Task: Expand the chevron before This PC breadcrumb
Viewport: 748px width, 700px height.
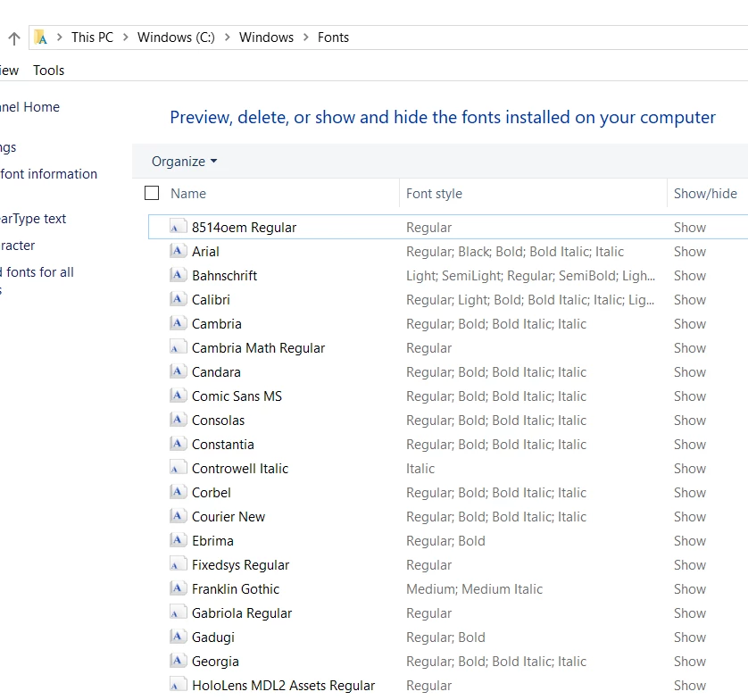Action: coord(60,37)
